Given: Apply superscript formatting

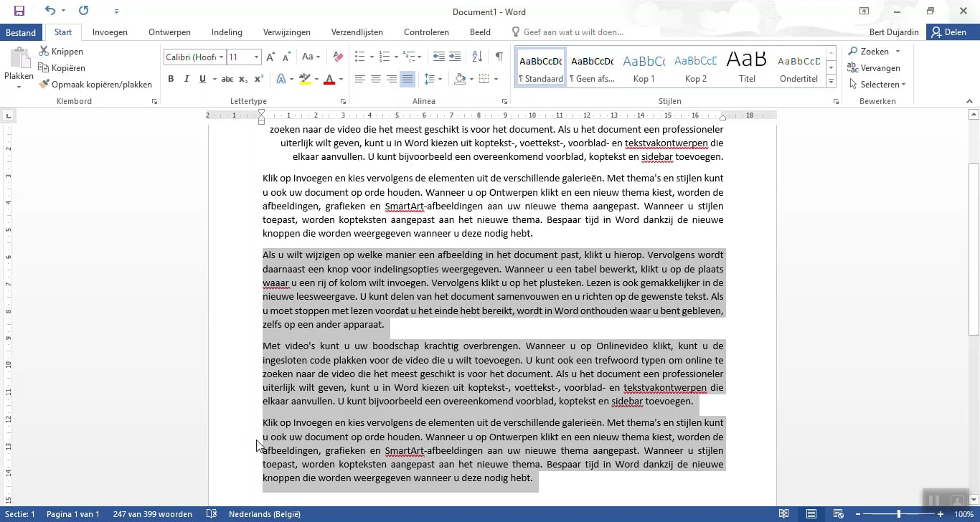Looking at the screenshot, I should [x=259, y=79].
